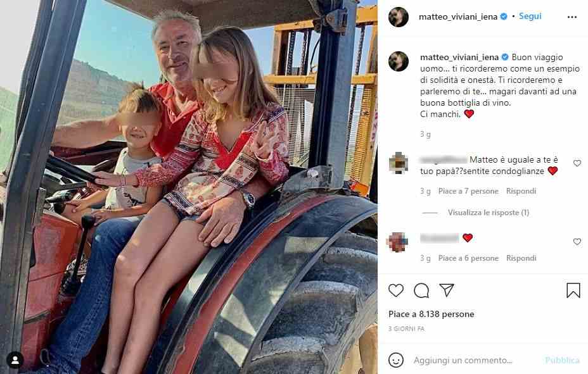Open matteo_viviani_iena profile from header username
Image resolution: width=588 pixels, height=374 pixels.
point(458,17)
